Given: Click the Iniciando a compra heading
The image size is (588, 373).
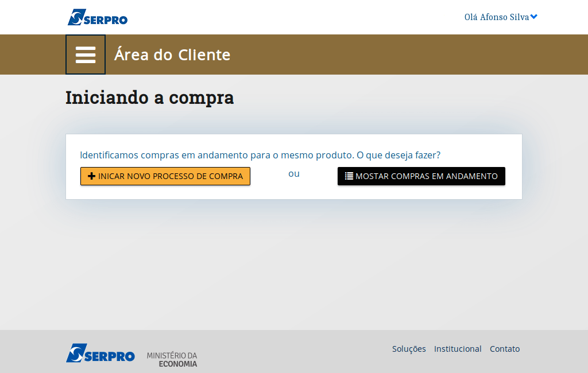Looking at the screenshot, I should click(149, 98).
